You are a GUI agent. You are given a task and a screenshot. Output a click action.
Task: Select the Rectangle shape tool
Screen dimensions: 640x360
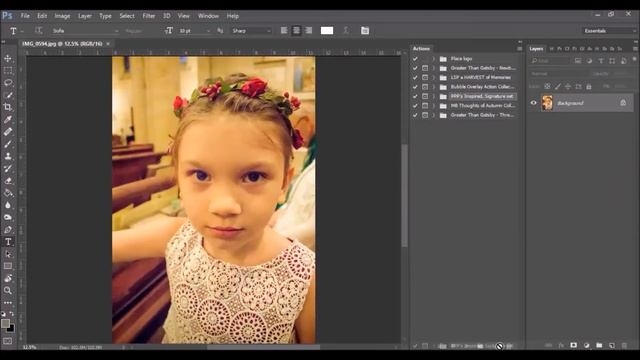pos(8,266)
